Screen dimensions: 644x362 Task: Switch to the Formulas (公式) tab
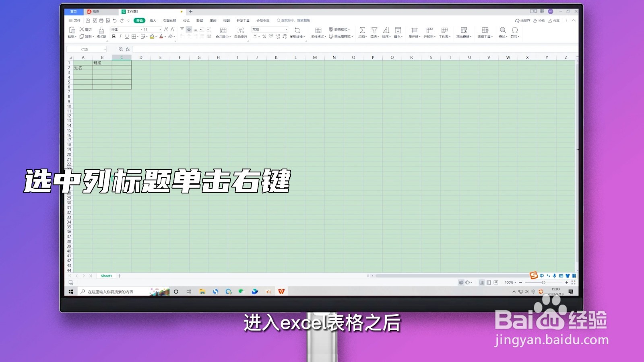click(186, 21)
